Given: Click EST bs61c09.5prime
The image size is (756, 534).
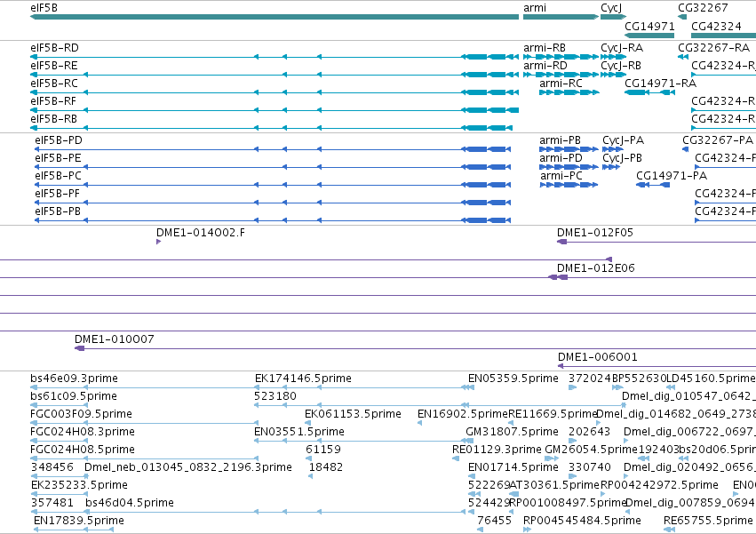Looking at the screenshot, I should [x=73, y=396].
